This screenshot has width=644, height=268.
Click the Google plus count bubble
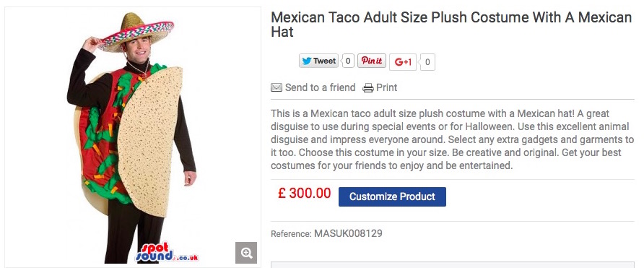coord(427,62)
